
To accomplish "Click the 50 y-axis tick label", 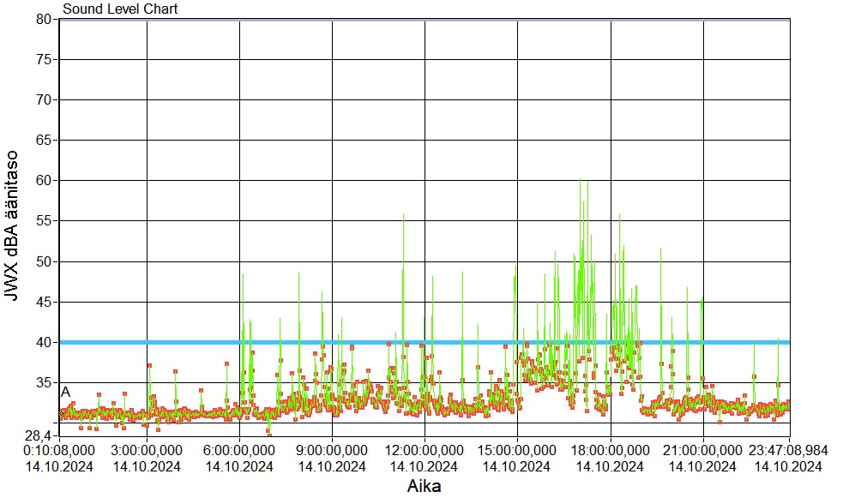I will coord(44,261).
